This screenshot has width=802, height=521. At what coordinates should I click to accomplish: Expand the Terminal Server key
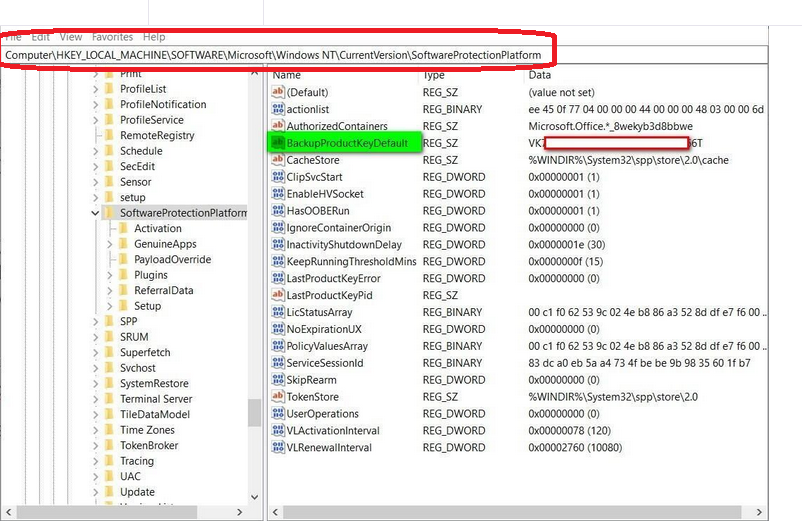95,399
